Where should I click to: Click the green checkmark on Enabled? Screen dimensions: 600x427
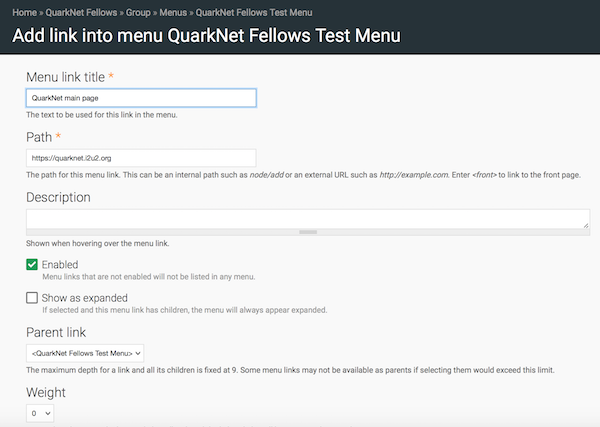click(x=32, y=264)
